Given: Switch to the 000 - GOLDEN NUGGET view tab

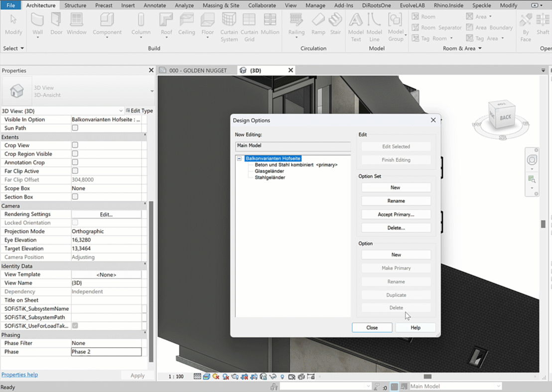Looking at the screenshot, I should tap(197, 70).
